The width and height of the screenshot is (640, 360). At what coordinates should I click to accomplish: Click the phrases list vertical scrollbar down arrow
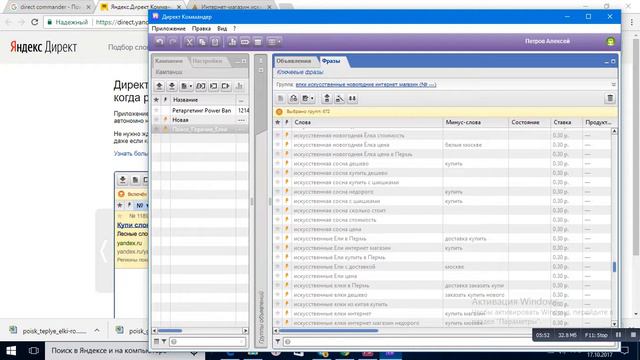point(614,324)
